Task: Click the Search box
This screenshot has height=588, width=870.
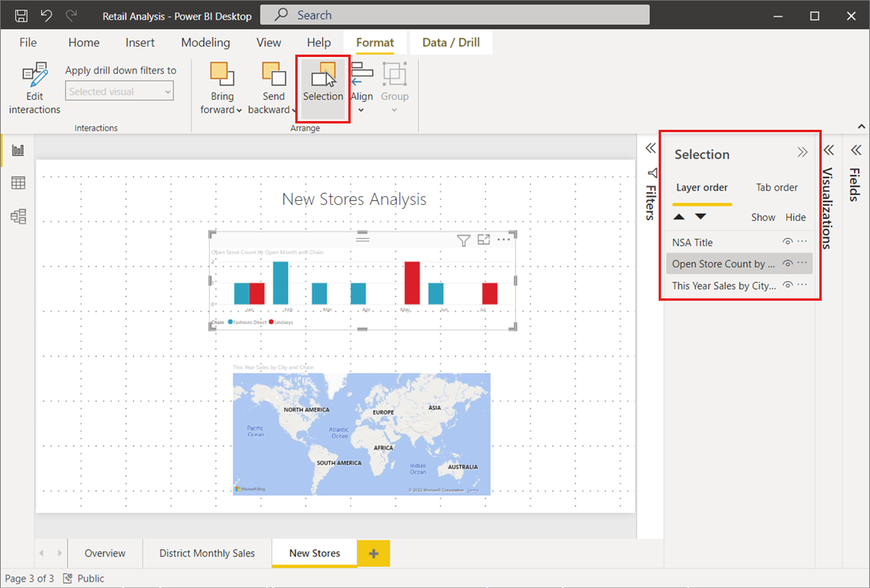Action: [455, 15]
